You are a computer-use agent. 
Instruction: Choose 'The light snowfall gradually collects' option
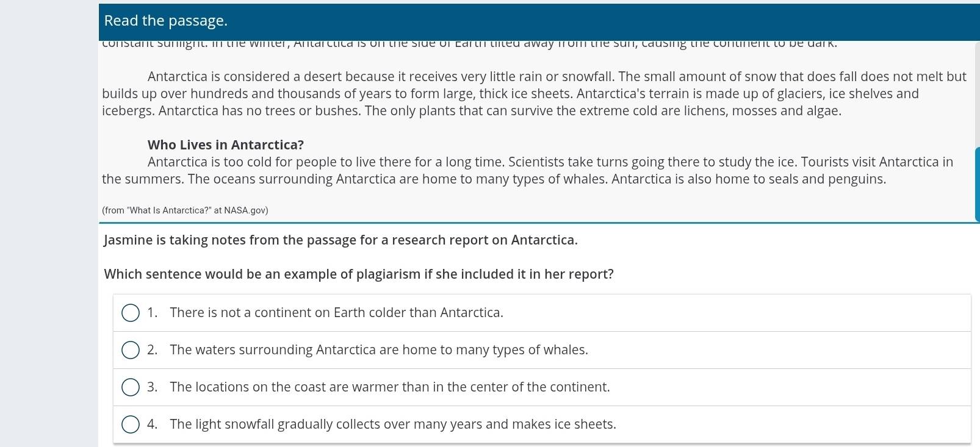(x=393, y=424)
